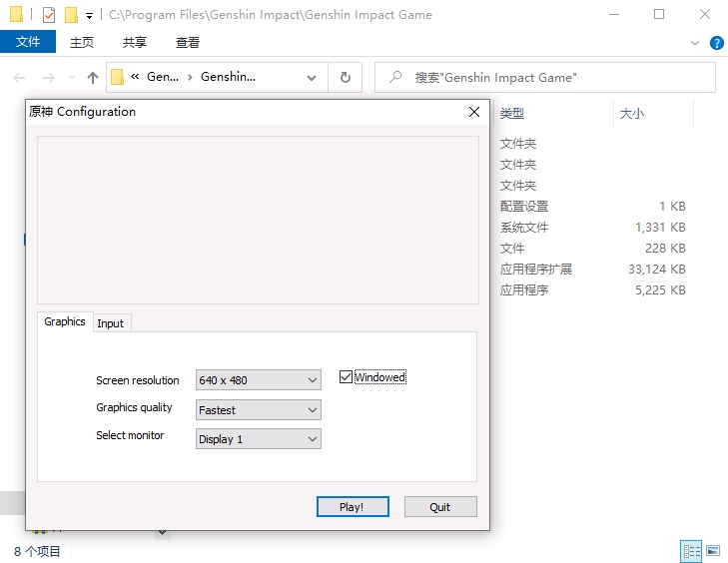The width and height of the screenshot is (728, 563).
Task: Click the quick access new folder icon
Action: pos(71,15)
